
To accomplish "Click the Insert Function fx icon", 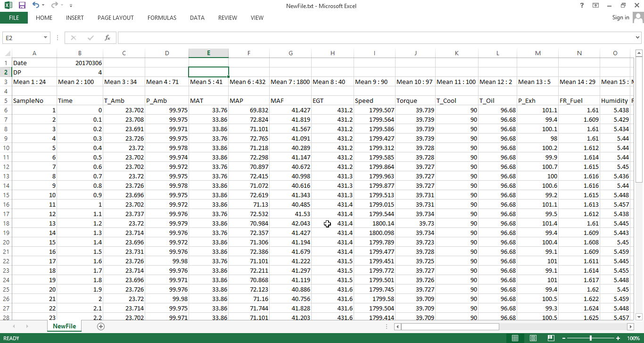I will pos(107,38).
